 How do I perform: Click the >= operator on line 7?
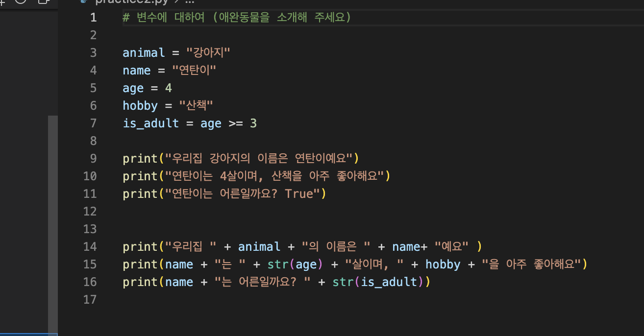click(x=236, y=123)
